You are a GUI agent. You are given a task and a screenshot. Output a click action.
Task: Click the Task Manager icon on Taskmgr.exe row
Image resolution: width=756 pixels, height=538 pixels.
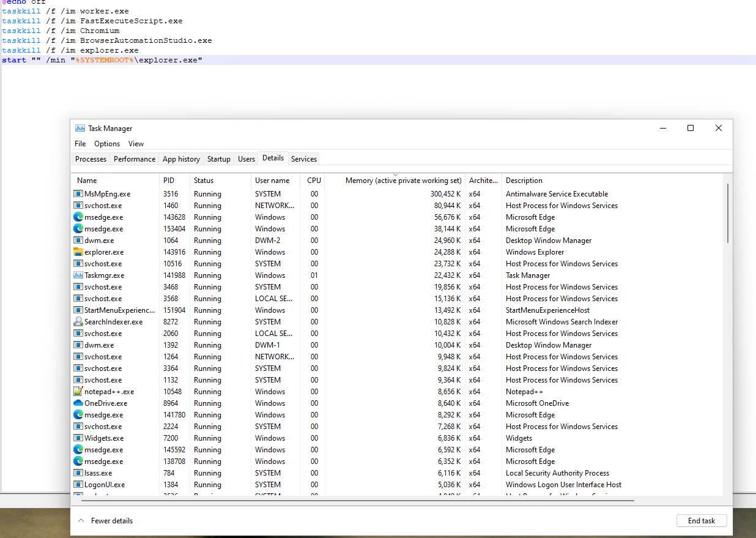point(78,275)
